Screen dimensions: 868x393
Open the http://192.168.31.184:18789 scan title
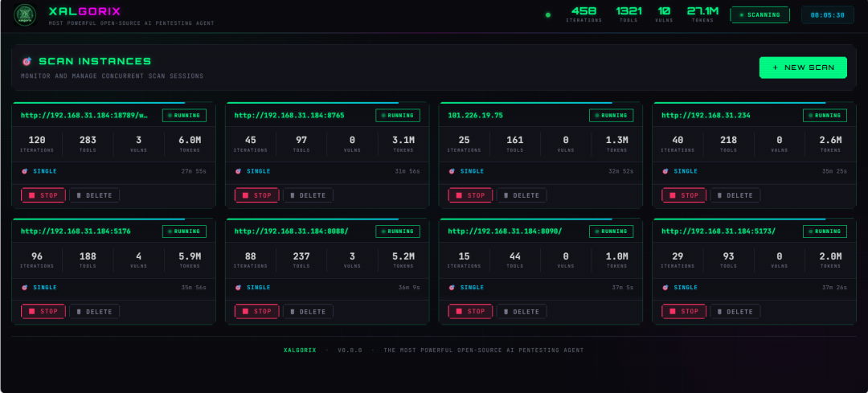pyautogui.click(x=85, y=116)
